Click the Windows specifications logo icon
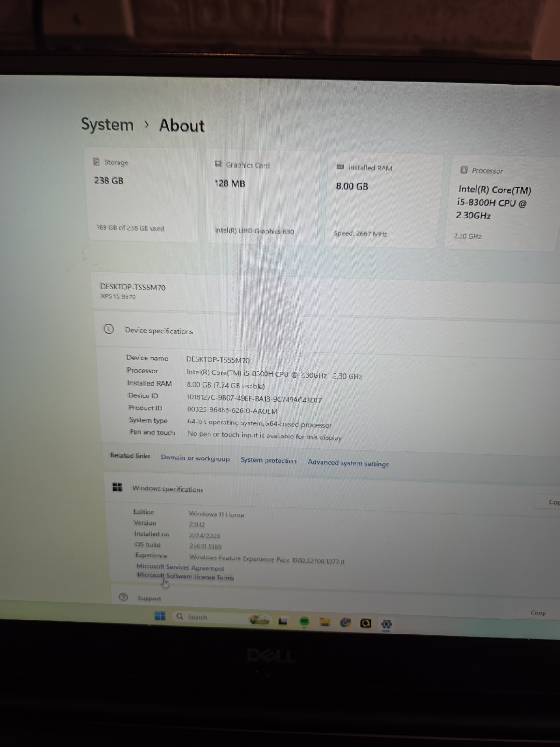This screenshot has height=747, width=560. pos(118,487)
